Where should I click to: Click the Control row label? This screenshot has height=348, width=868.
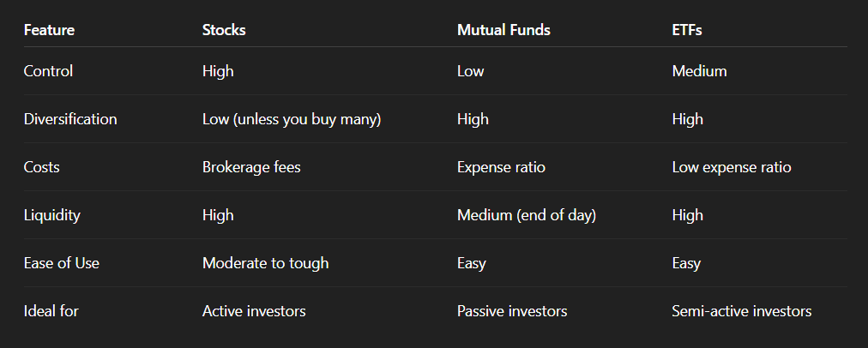(48, 71)
